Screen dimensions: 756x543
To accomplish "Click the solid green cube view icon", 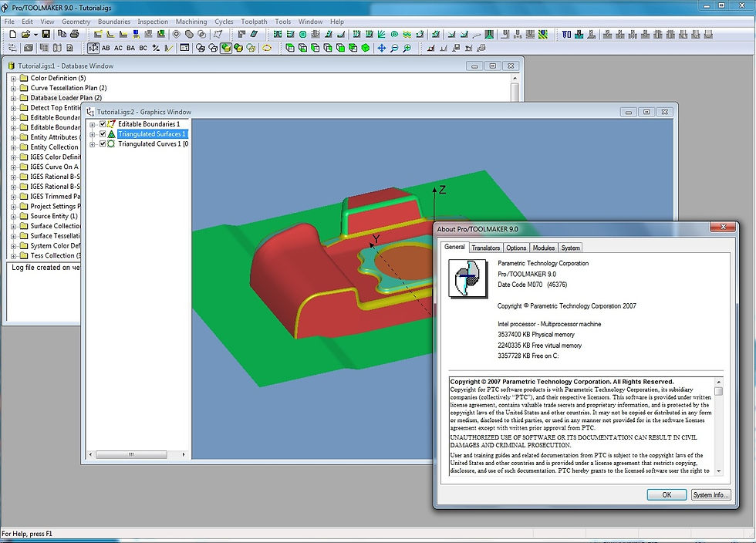I will 366,49.
